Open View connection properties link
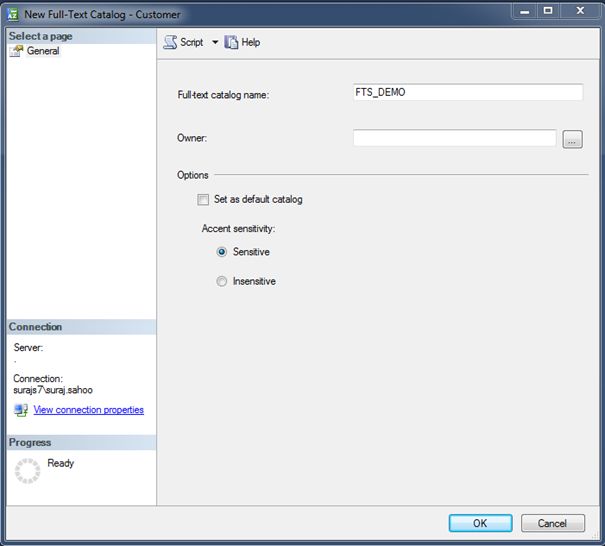Viewport: 605px width, 546px height. (x=88, y=409)
